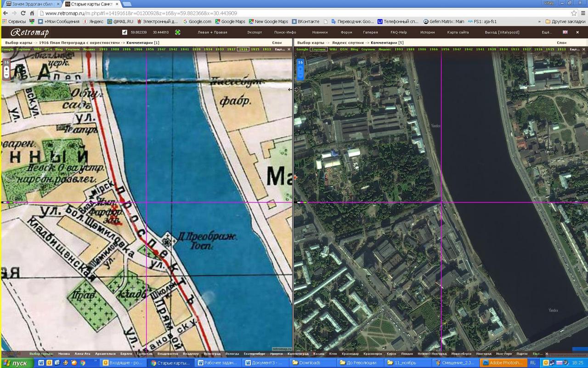This screenshot has width=588, height=368.
Task: Switch the left map to the Bing layer
Action: pos(59,49)
